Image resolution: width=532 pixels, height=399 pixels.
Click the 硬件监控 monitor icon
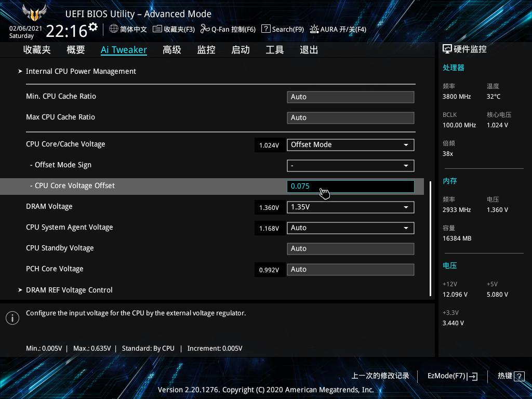[447, 48]
